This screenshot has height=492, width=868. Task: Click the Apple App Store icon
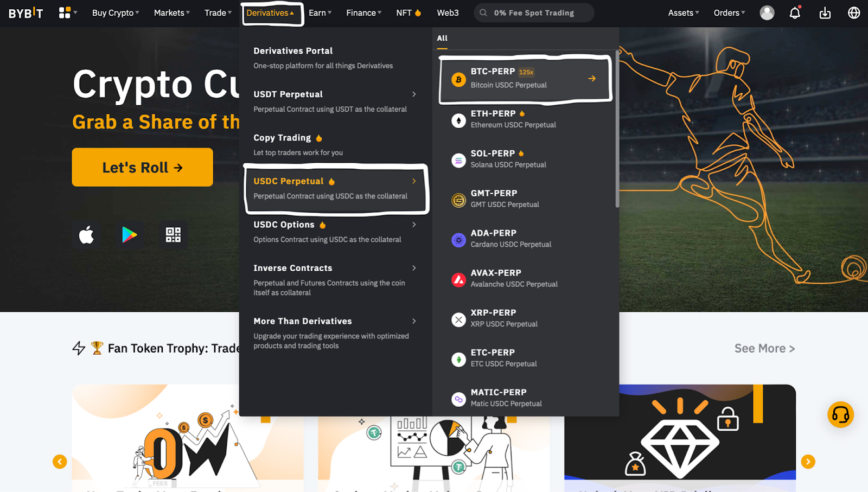click(x=86, y=235)
